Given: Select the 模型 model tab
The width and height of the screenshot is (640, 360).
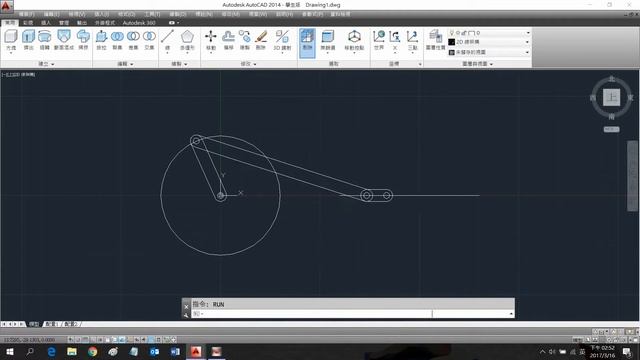Looking at the screenshot, I should tap(33, 324).
